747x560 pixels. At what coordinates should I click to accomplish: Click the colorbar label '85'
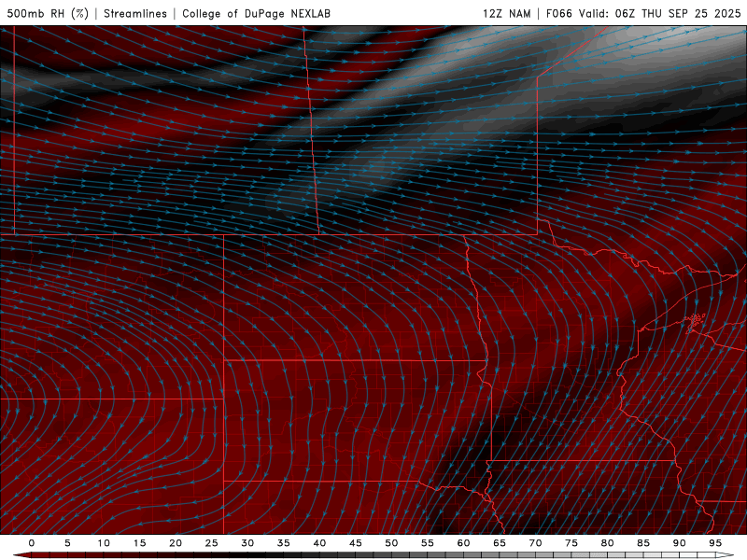(643, 543)
